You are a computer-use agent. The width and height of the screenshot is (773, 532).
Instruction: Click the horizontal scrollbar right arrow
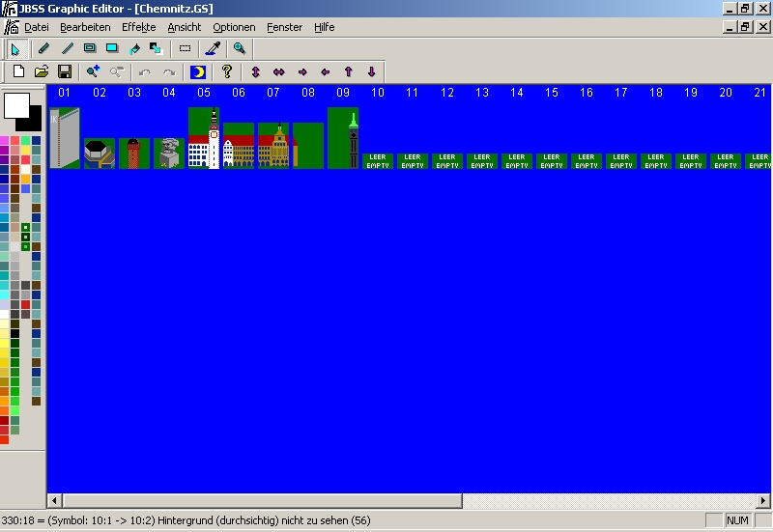point(764,501)
